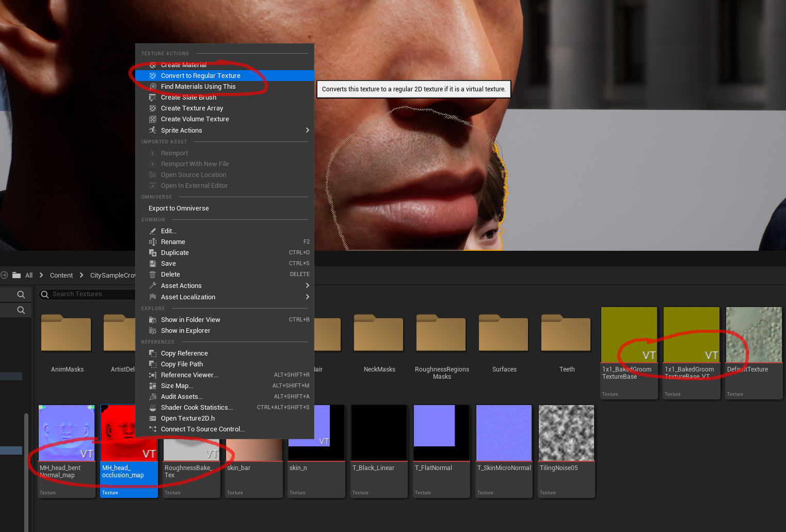Click the Duplicate icon
The height and width of the screenshot is (532, 786).
click(153, 253)
